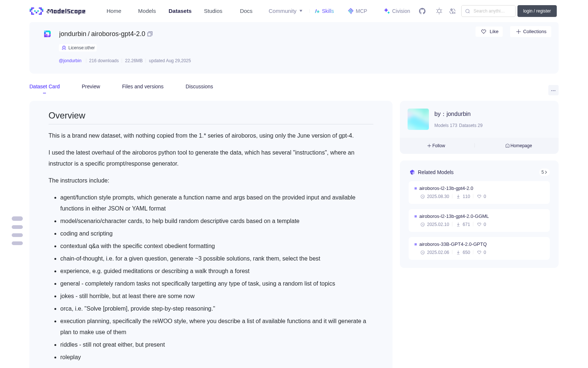Open the Docs menu item
588x368 pixels.
246,11
